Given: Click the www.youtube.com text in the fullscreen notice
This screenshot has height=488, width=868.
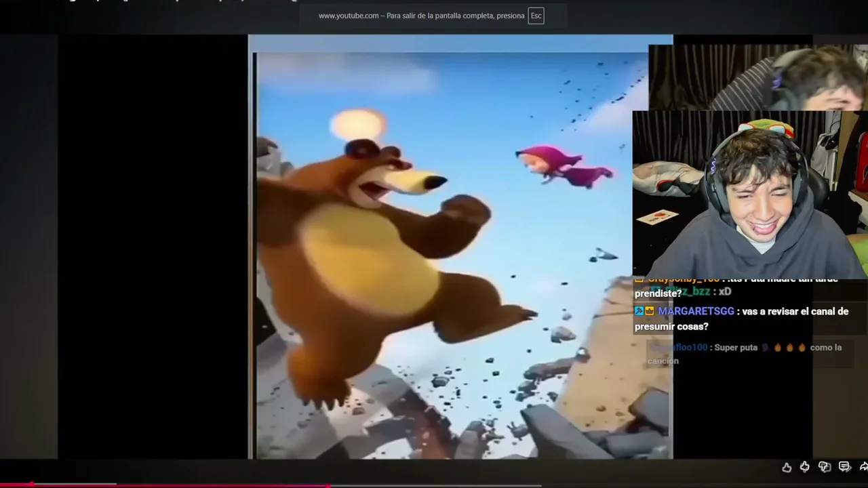Looking at the screenshot, I should click(x=349, y=16).
